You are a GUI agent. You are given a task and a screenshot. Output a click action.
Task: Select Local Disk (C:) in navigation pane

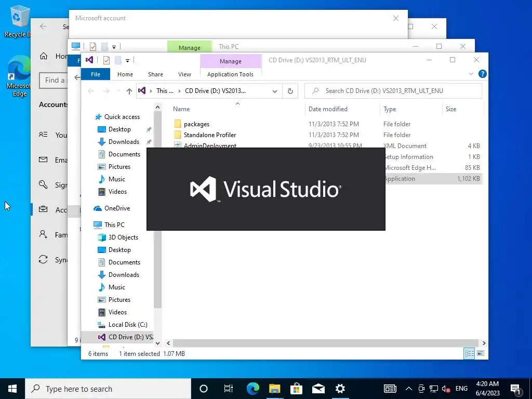pos(128,325)
